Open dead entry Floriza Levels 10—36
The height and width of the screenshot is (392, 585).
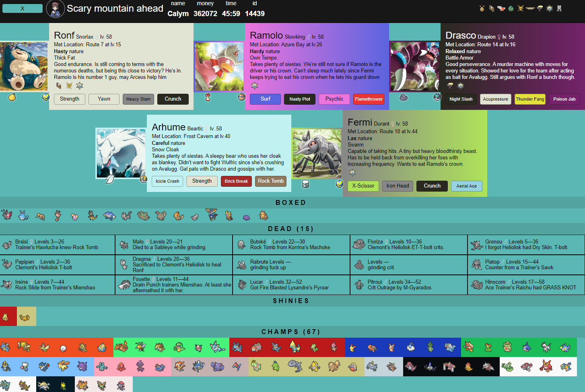point(409,245)
